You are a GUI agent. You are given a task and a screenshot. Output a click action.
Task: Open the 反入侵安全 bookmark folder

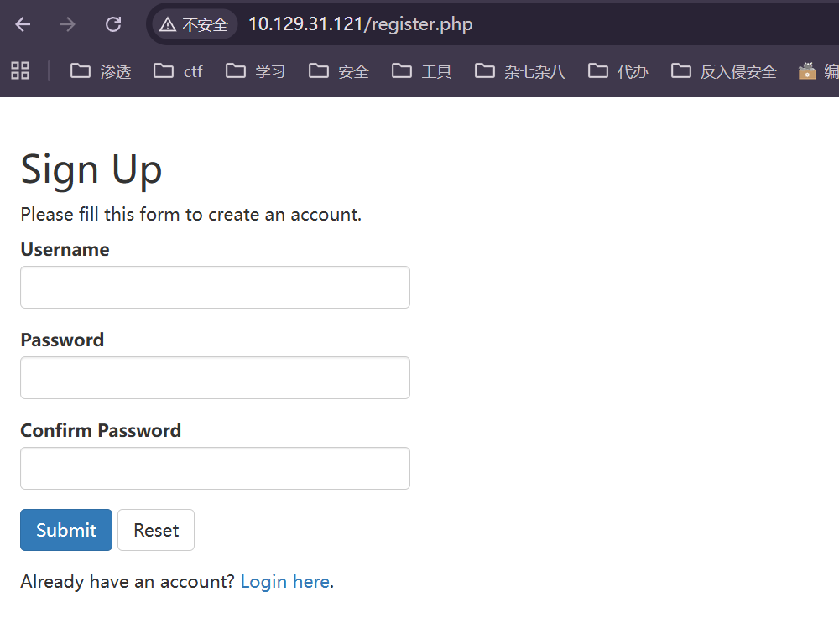(x=724, y=71)
